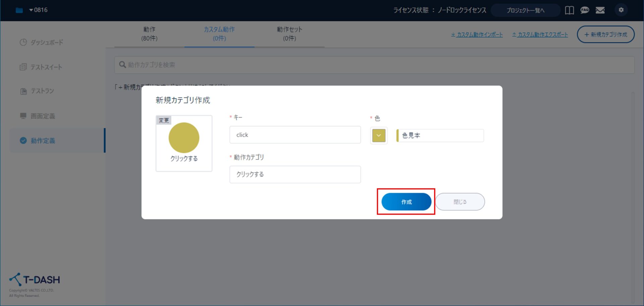Click the 変更 label on icon preview
Image resolution: width=644 pixels, height=306 pixels.
pyautogui.click(x=164, y=120)
